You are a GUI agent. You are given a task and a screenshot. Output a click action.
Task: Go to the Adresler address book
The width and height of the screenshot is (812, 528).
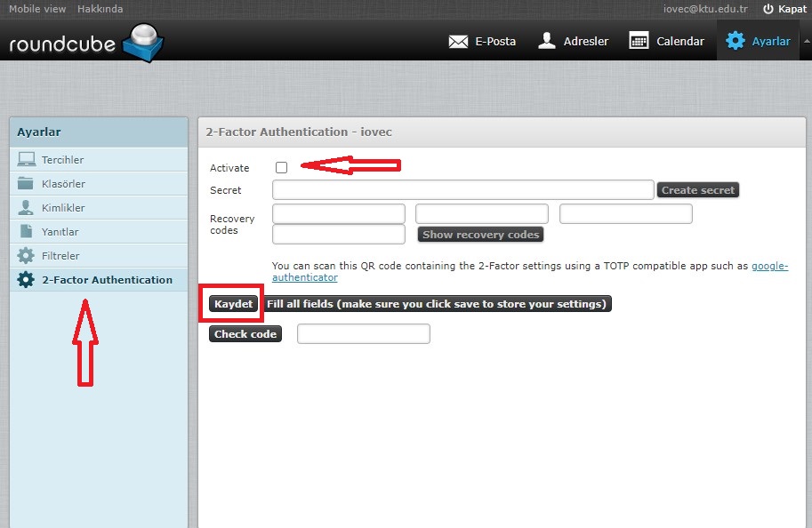574,41
